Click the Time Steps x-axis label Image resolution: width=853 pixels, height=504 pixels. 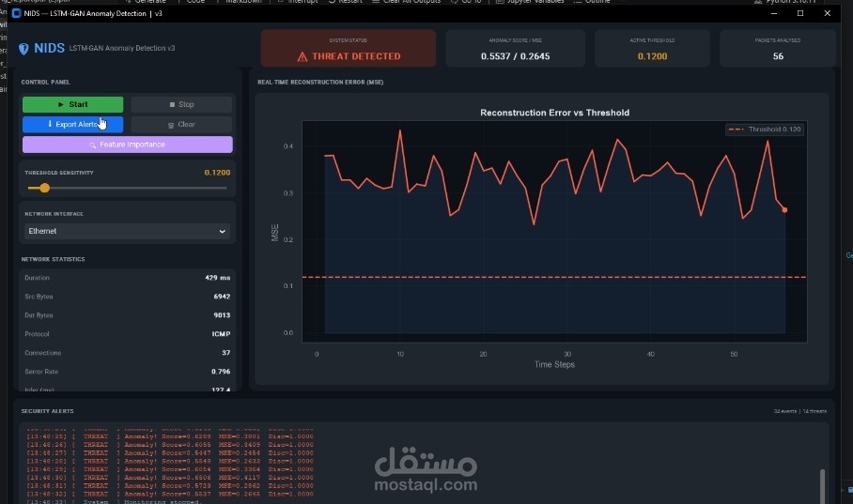click(x=554, y=364)
